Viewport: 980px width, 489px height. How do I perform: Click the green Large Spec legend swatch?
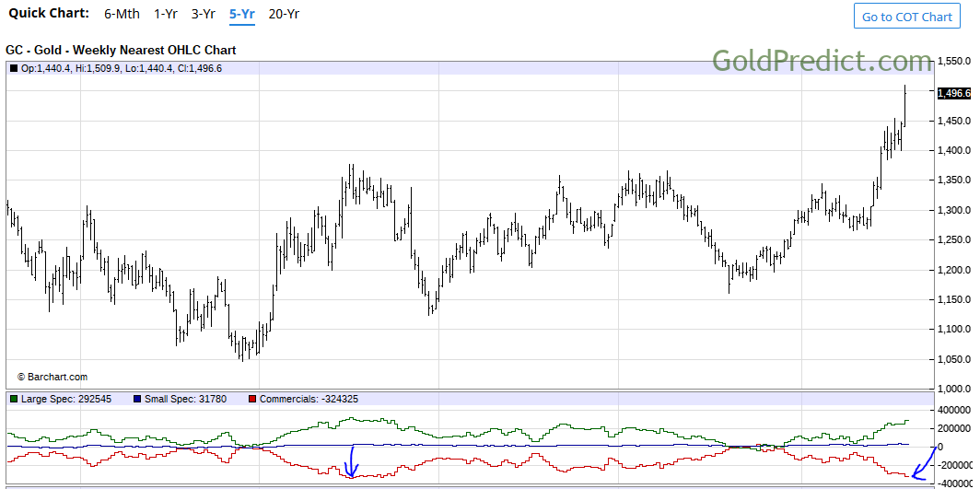14,399
